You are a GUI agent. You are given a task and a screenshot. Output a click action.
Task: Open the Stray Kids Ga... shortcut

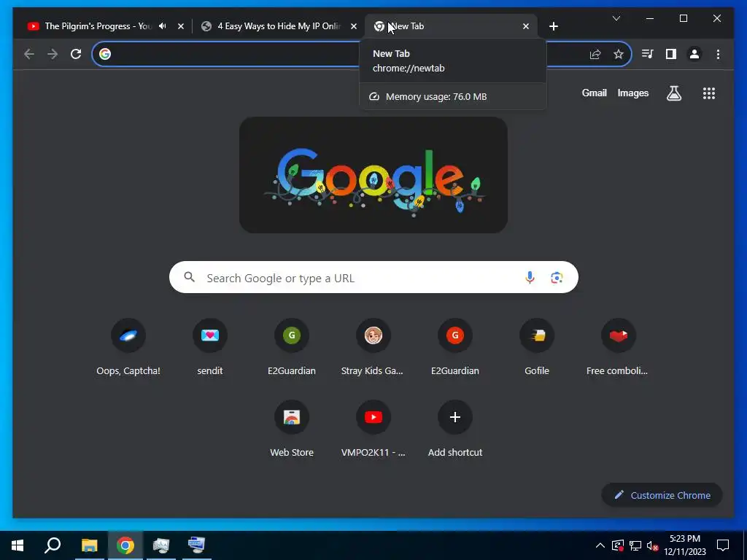tap(373, 348)
